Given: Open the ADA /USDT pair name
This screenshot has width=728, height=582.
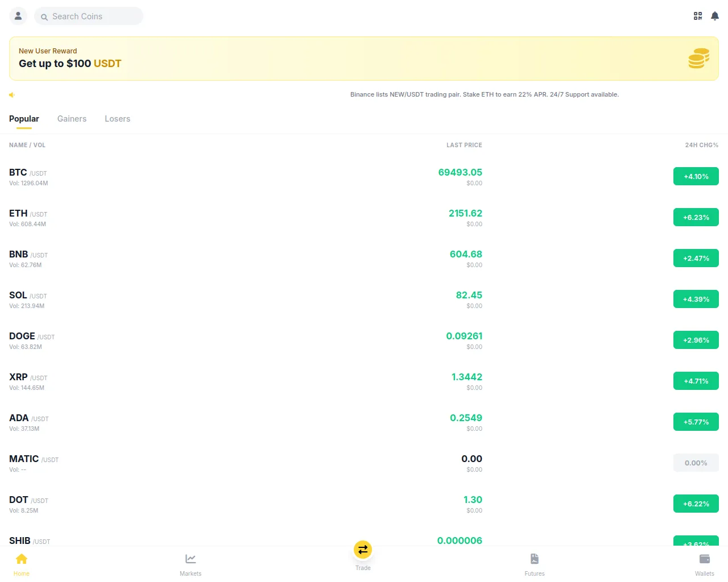Looking at the screenshot, I should [29, 418].
